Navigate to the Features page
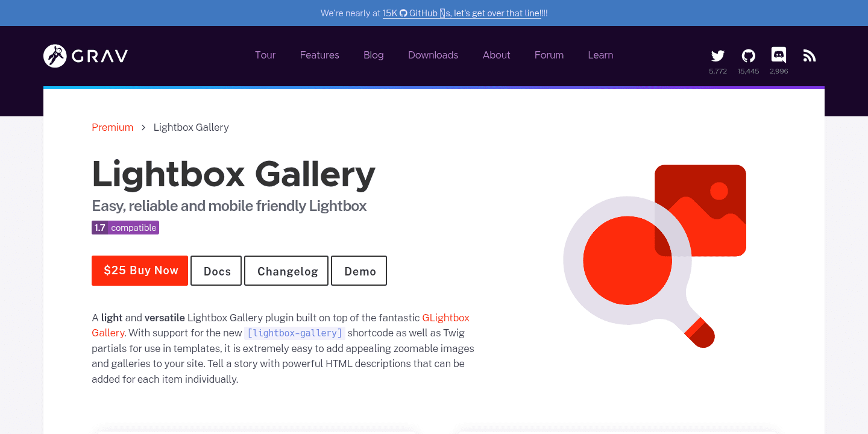Viewport: 868px width, 434px height. tap(319, 55)
